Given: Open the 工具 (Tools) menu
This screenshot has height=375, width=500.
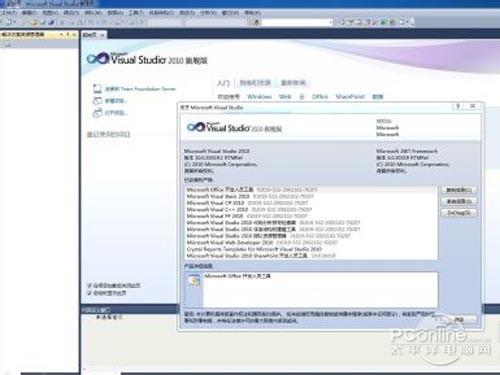Looking at the screenshot, I should coord(136,13).
